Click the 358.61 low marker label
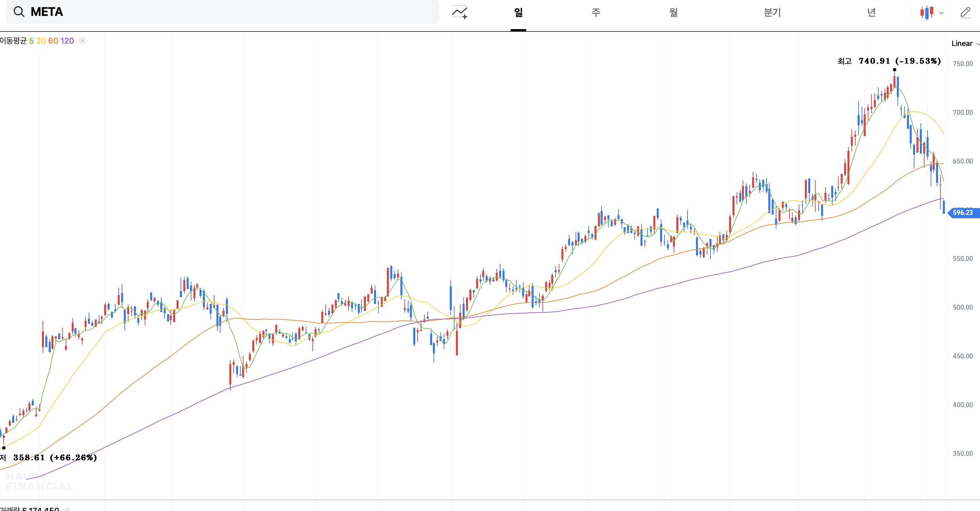This screenshot has width=980, height=511. point(49,457)
